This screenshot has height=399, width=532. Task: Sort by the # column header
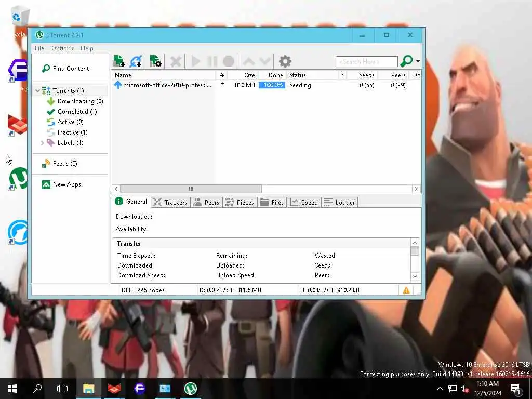[x=222, y=75]
